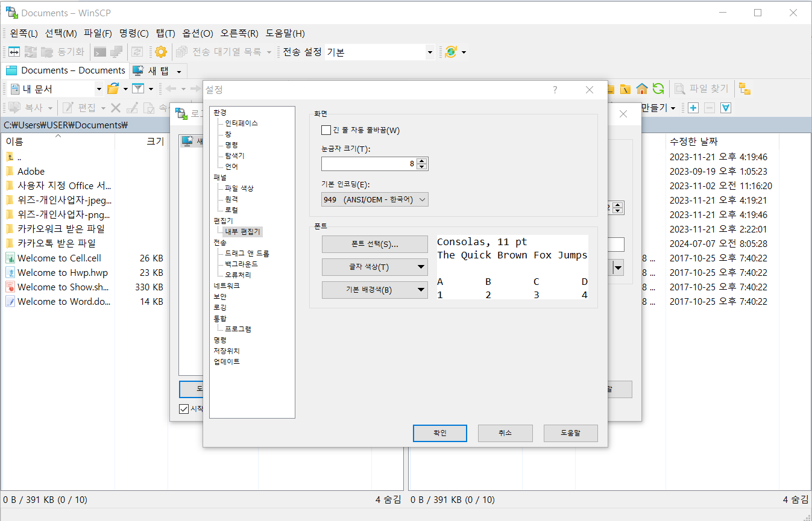Open the 내 문서 drive dropdown

tap(99, 89)
